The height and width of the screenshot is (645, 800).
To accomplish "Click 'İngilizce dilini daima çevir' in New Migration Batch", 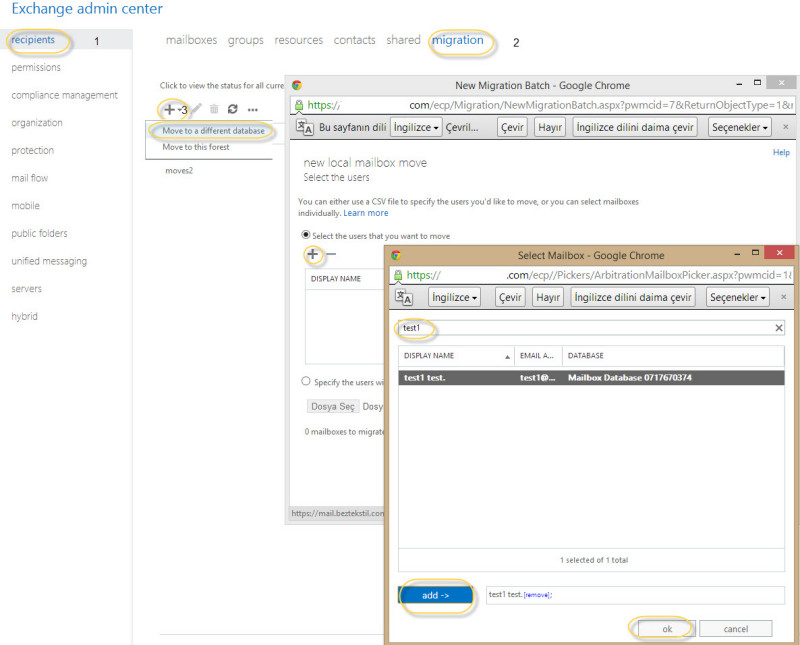I will pyautogui.click(x=635, y=127).
